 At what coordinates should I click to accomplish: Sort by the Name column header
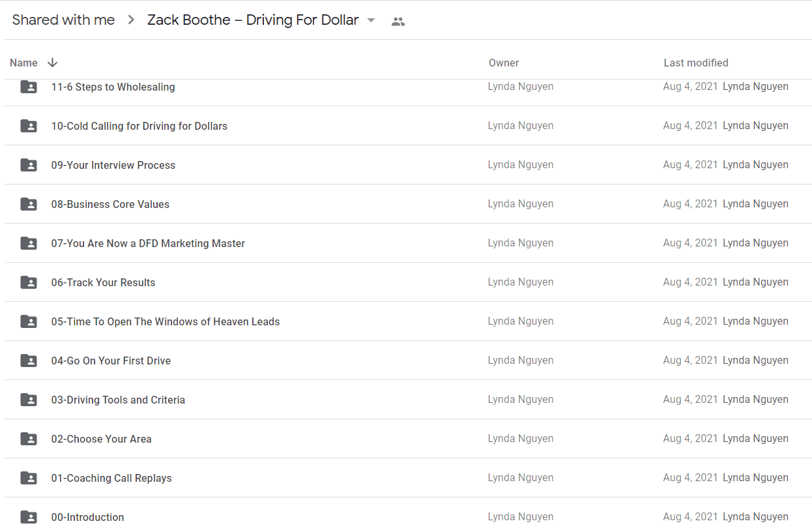(23, 63)
